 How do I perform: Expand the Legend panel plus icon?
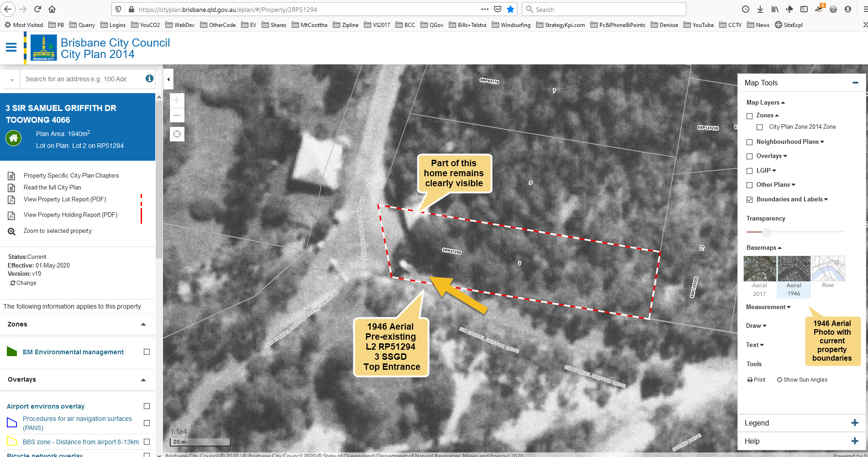coord(855,423)
